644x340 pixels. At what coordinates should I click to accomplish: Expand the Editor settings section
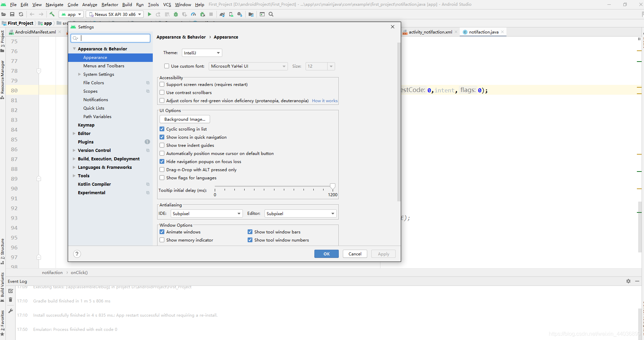[x=74, y=133]
